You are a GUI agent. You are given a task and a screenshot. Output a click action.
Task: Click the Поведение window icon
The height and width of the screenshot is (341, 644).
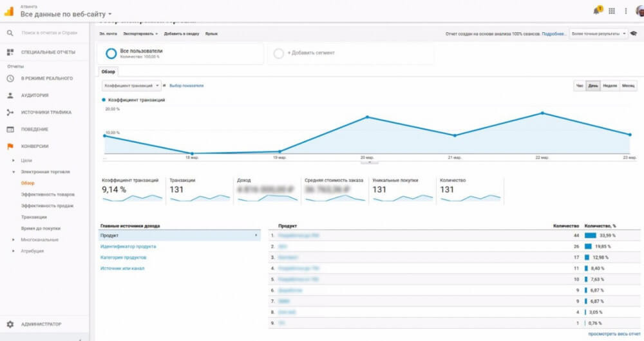(x=10, y=129)
